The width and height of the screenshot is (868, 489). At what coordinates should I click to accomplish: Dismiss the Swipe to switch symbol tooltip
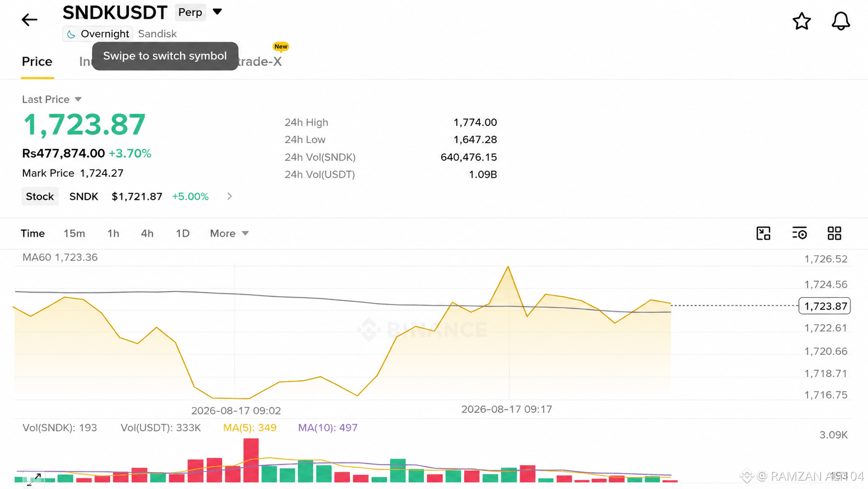click(x=165, y=56)
